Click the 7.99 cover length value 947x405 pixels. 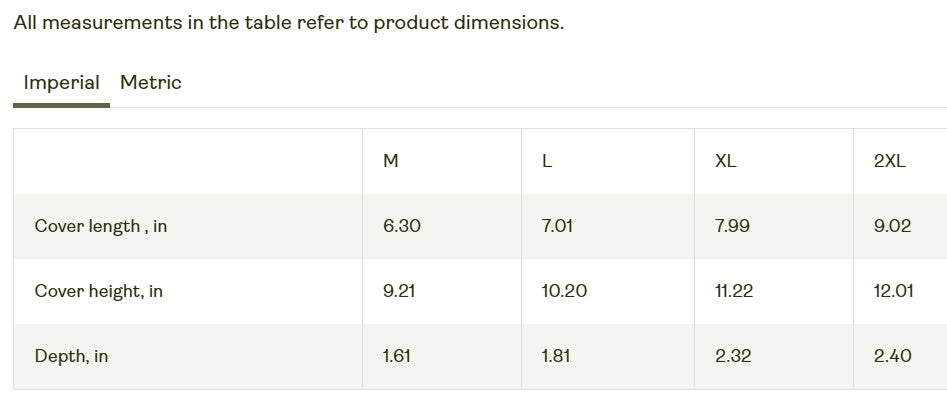[732, 226]
